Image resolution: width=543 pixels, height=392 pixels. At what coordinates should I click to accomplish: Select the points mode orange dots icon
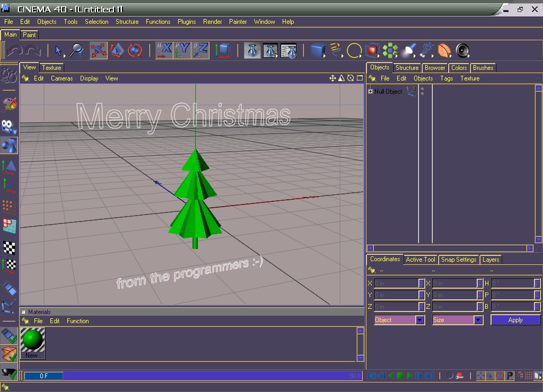tap(10, 207)
